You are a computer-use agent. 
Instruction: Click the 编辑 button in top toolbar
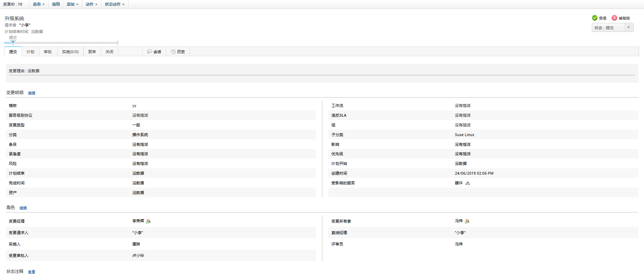pos(56,4)
